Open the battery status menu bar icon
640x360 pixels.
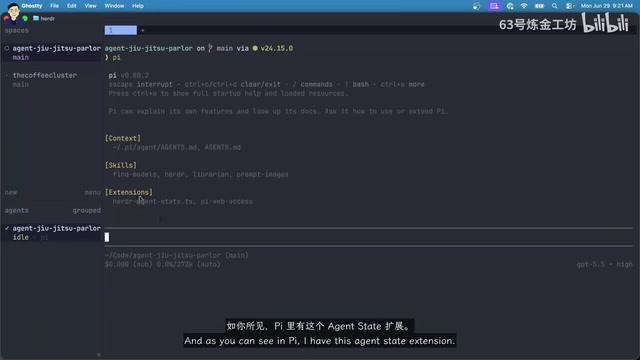pos(540,6)
